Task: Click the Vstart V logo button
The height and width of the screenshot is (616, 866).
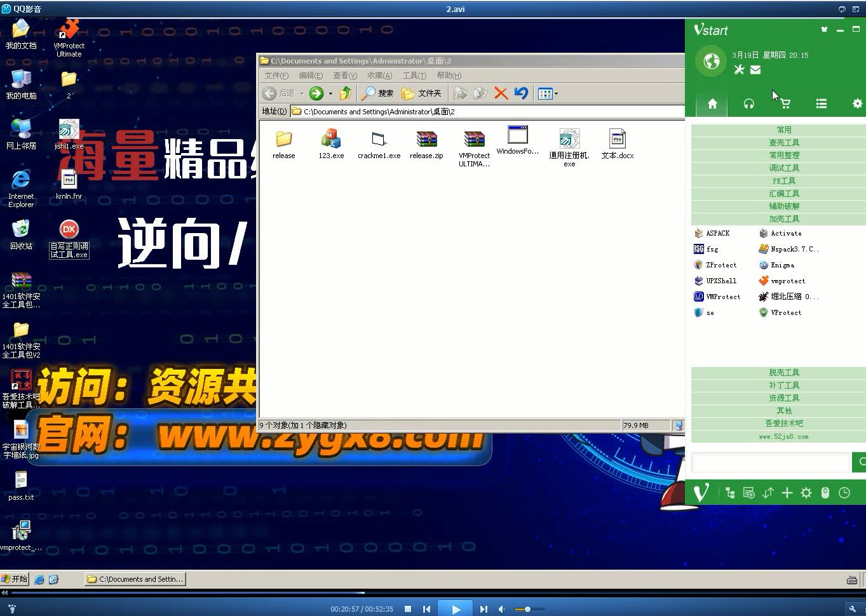Action: tap(701, 493)
